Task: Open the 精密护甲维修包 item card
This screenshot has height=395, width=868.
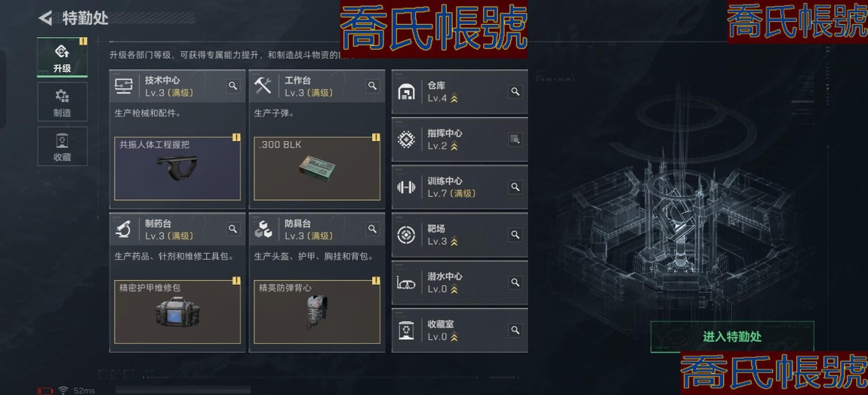Action: 177,312
